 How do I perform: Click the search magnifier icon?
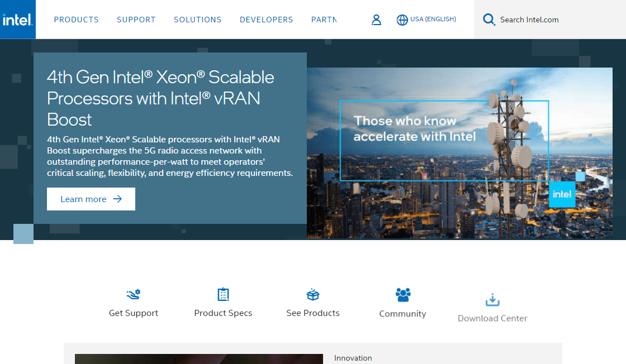tap(489, 19)
